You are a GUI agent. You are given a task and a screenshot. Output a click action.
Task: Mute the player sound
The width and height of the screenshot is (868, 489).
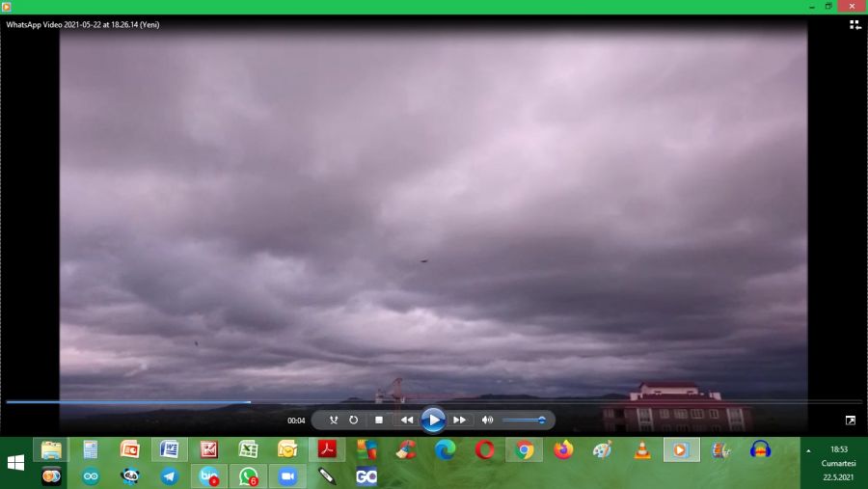pos(487,421)
